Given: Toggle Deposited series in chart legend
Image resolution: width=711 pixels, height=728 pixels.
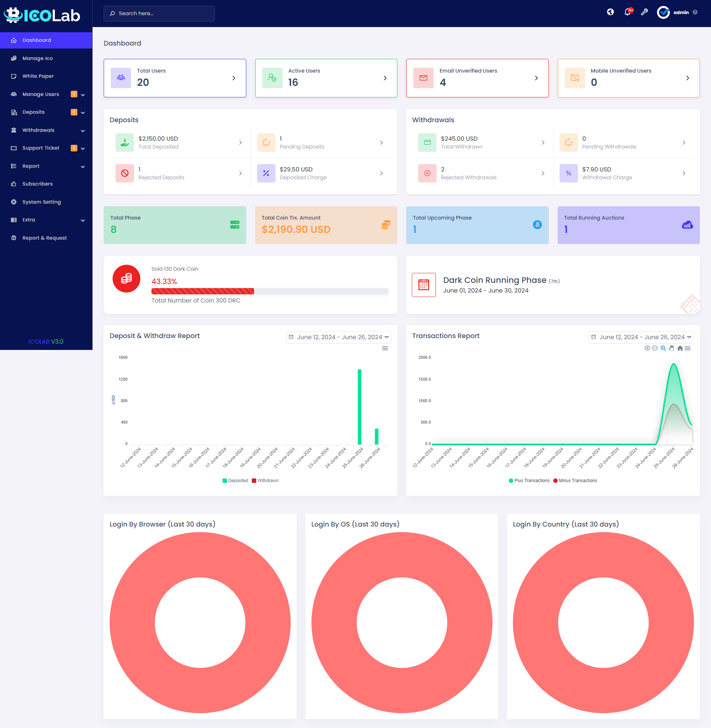Looking at the screenshot, I should coord(235,481).
